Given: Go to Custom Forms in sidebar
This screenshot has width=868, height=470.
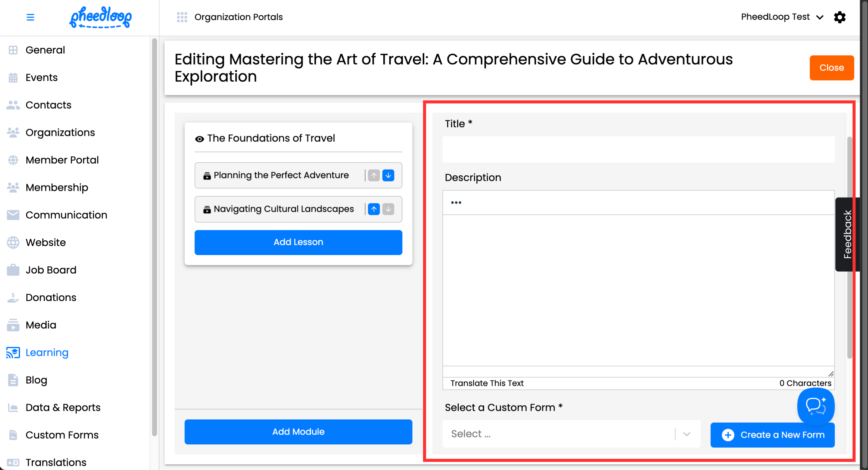Looking at the screenshot, I should pyautogui.click(x=62, y=435).
